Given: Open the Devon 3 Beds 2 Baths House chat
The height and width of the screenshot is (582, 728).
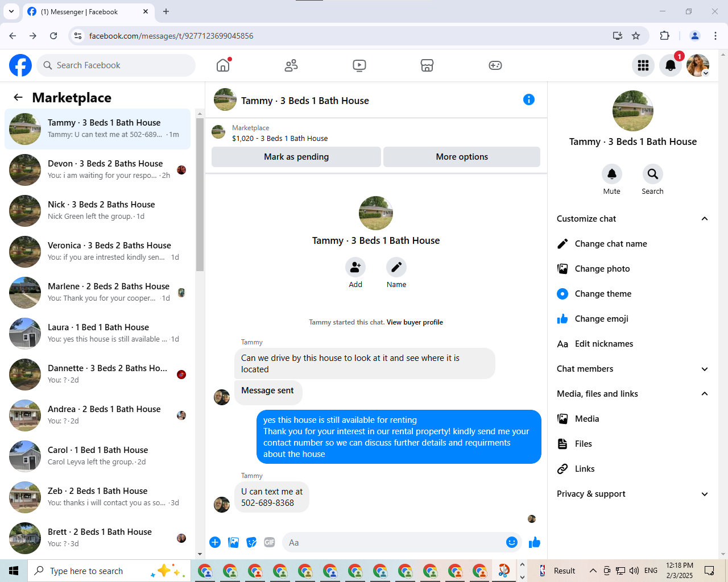Looking at the screenshot, I should click(97, 170).
